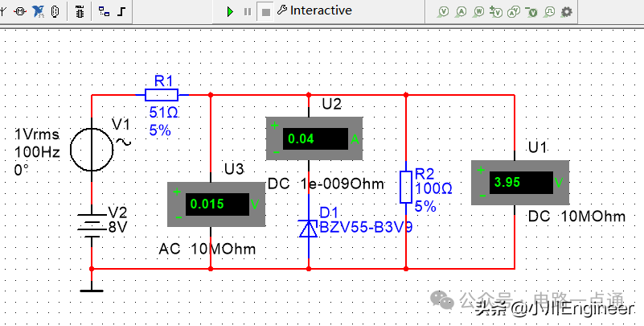The width and height of the screenshot is (644, 326).
Task: Click the antenna component icon in the toolbar
Action: click(2, 11)
